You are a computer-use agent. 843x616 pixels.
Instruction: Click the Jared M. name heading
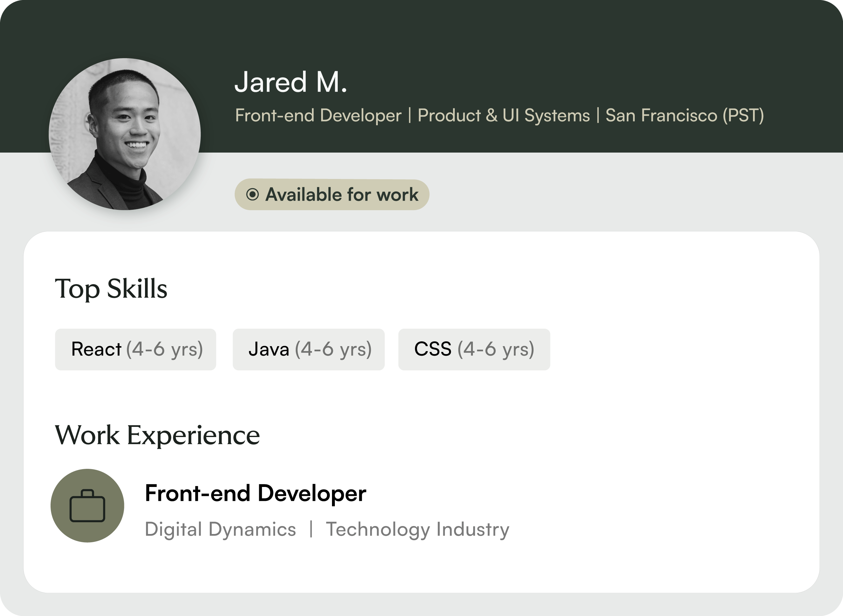pyautogui.click(x=291, y=82)
